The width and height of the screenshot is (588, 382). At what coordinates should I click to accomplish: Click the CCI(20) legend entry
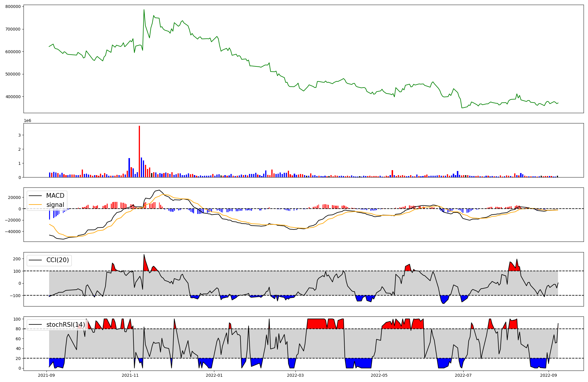point(57,260)
